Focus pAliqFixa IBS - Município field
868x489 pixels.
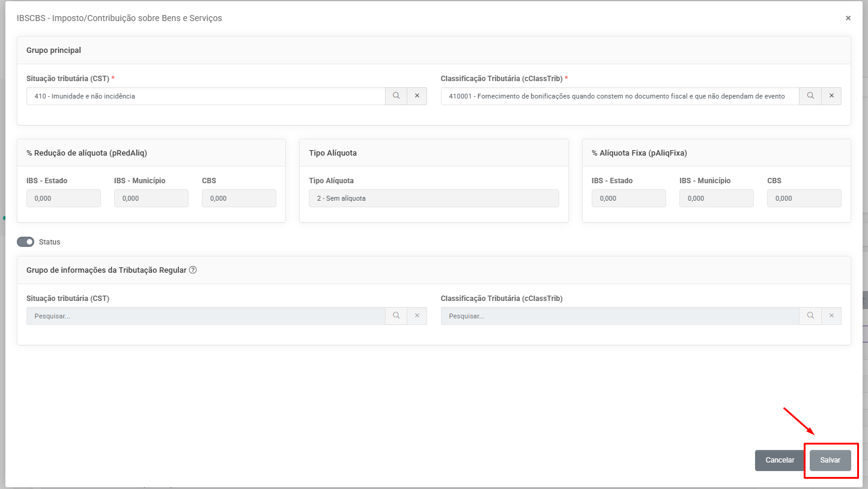[717, 198]
